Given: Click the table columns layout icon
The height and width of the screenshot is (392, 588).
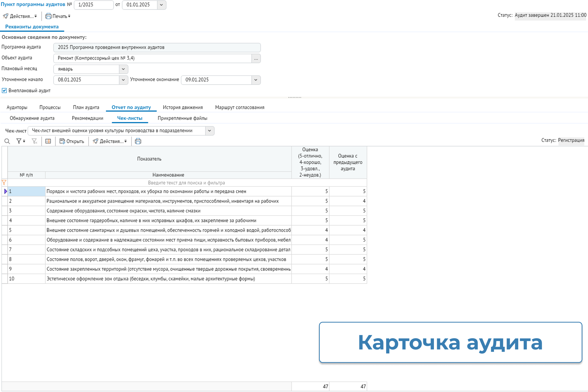Looking at the screenshot, I should pos(48,141).
